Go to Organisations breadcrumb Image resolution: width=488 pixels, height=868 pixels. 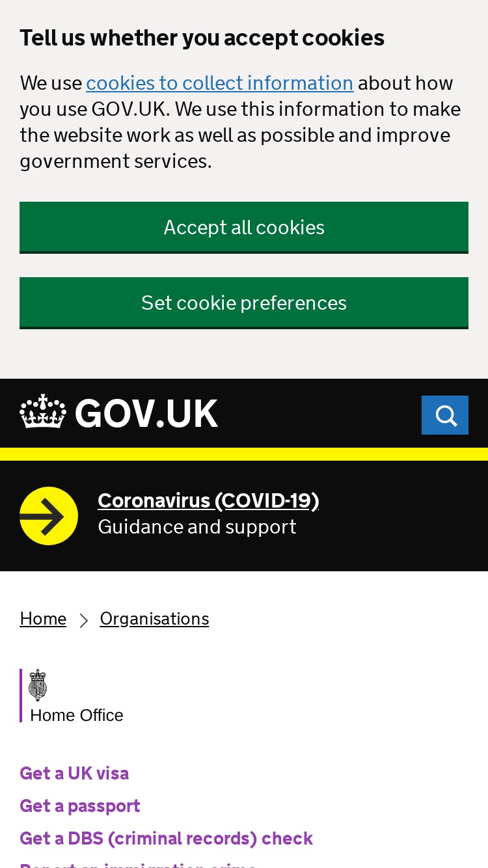pos(154,619)
